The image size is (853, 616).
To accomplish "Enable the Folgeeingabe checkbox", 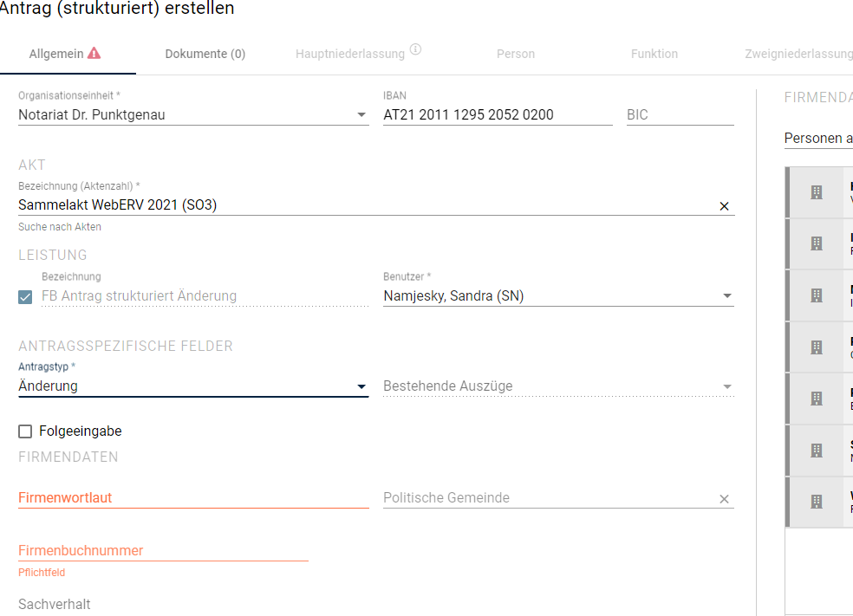I will coord(25,431).
